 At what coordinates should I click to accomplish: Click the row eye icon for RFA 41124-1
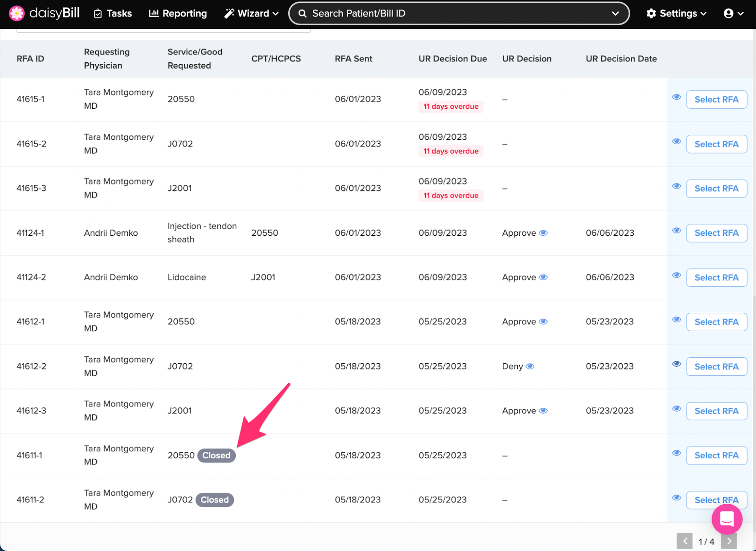pyautogui.click(x=677, y=230)
